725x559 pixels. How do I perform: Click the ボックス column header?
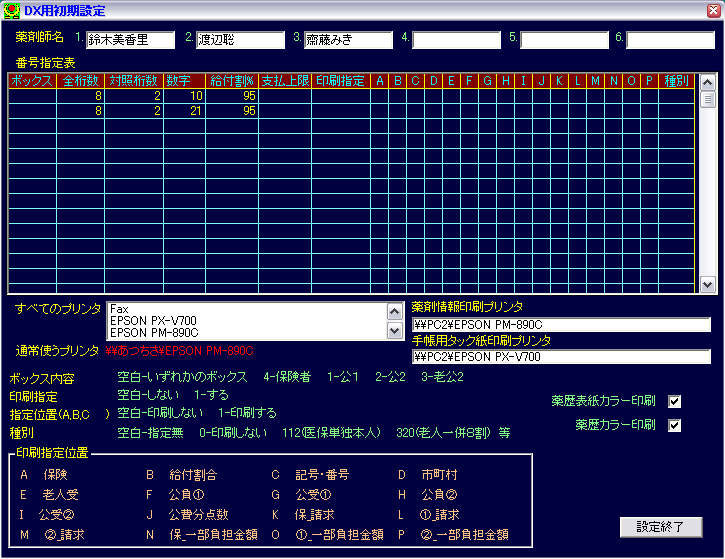[32, 81]
